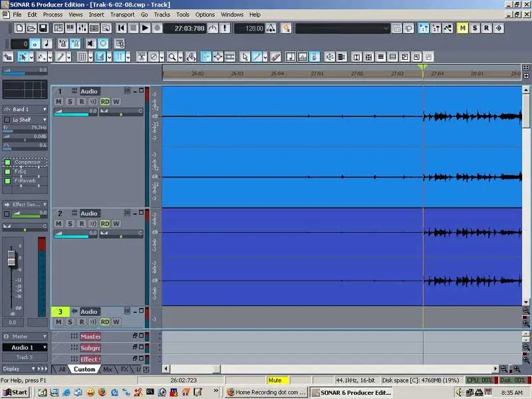Click the yellow global Mute button
532x399 pixels.
click(463, 28)
